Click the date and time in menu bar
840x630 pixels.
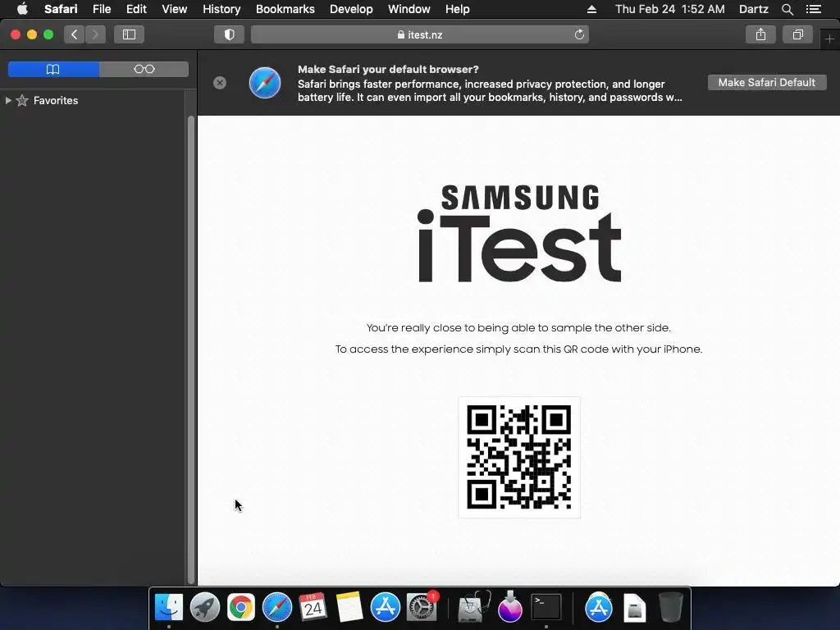pyautogui.click(x=669, y=9)
